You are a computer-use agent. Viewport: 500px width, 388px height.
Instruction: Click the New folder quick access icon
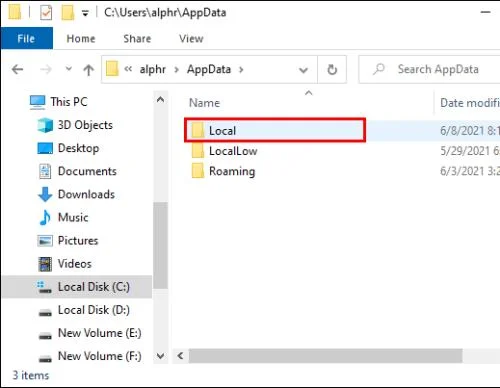[68, 13]
